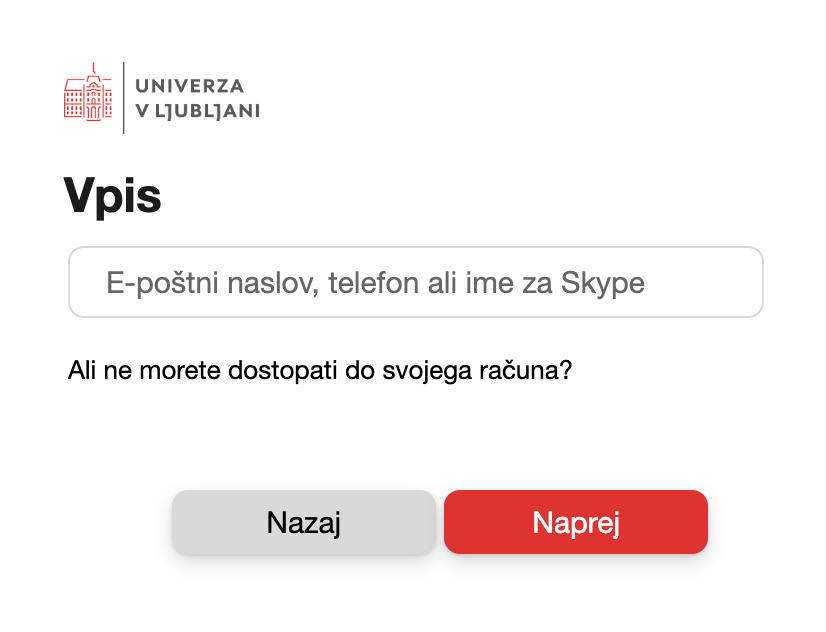The width and height of the screenshot is (826, 632).
Task: Click the placeholder text mentioning Skype
Action: pos(375,283)
